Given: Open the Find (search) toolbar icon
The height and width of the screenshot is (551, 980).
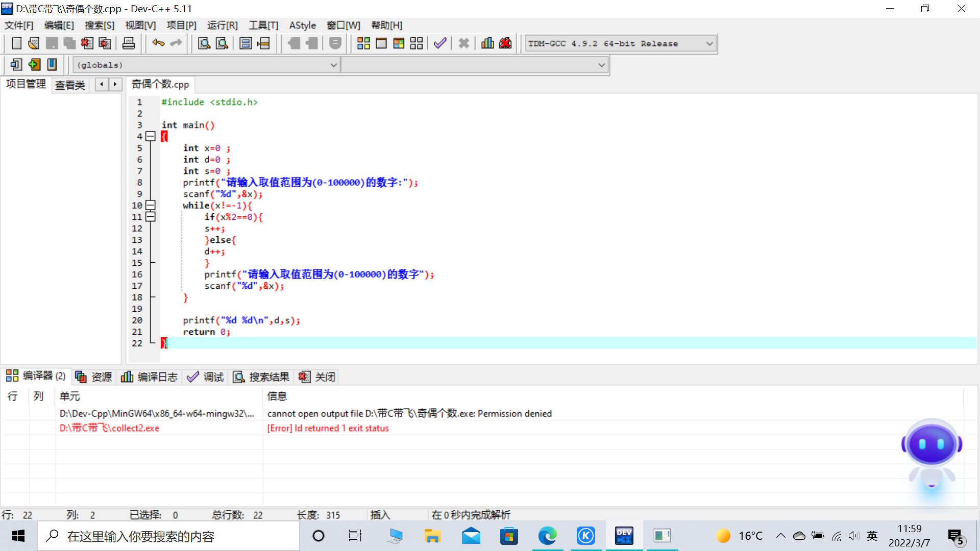Looking at the screenshot, I should coord(204,43).
